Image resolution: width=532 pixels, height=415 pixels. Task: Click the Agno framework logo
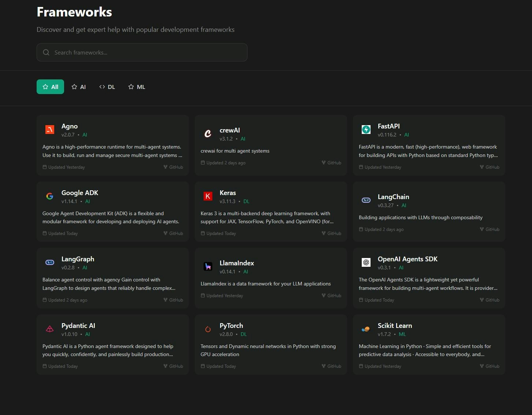[x=49, y=130]
